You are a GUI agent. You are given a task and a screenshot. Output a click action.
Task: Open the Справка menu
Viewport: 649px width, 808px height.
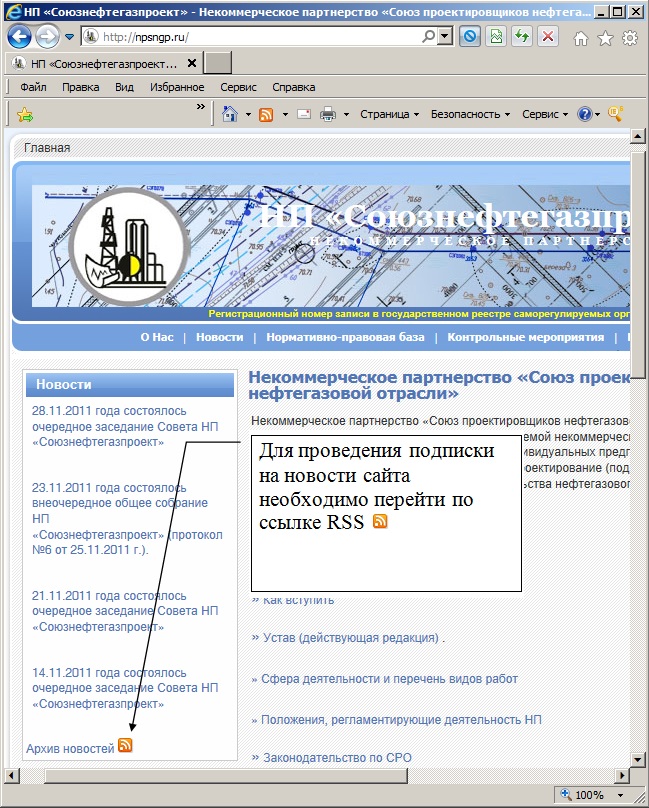coord(293,87)
